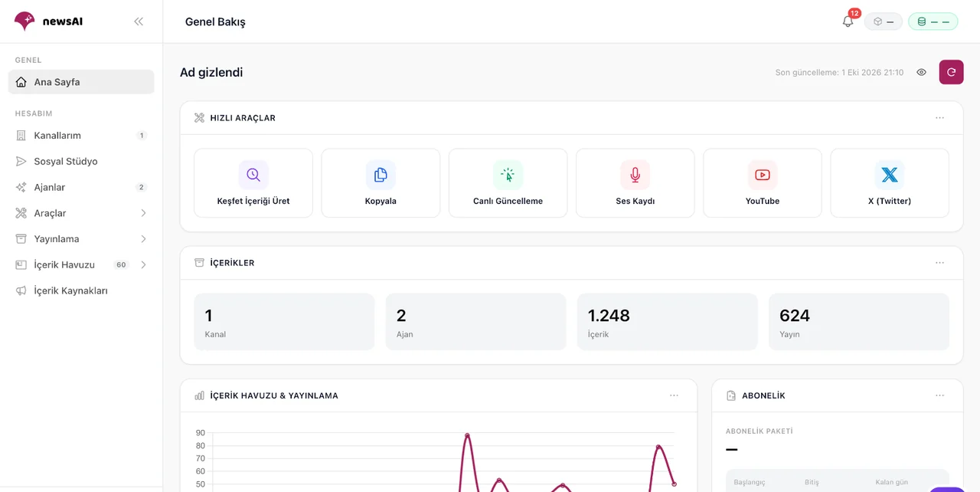
Task: Click the Kanal stat card showing 1
Action: [284, 322]
